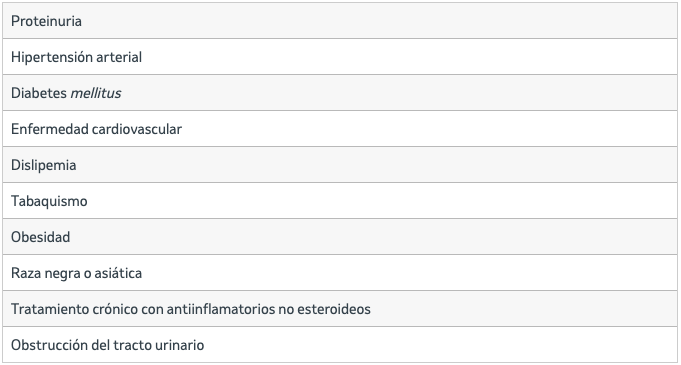Select the Proteinuria row
Image resolution: width=681 pixels, height=365 pixels.
pos(340,20)
